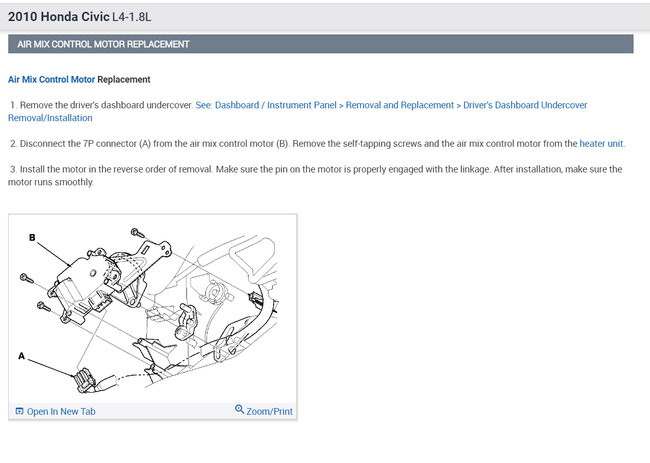Follow the heater unit link
This screenshot has width=650, height=463.
601,144
